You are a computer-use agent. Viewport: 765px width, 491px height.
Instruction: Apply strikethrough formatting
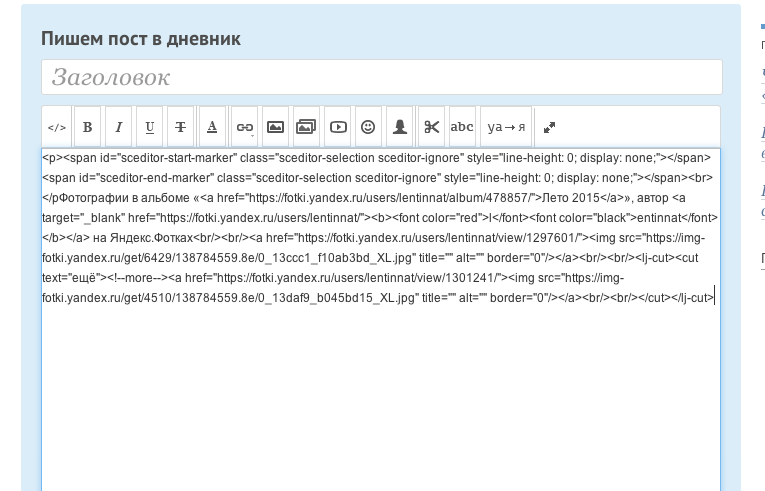pos(181,127)
